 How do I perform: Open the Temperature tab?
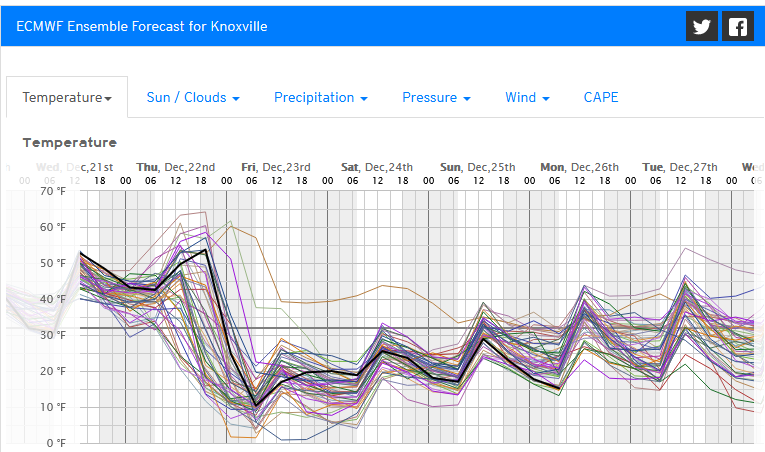tap(67, 98)
